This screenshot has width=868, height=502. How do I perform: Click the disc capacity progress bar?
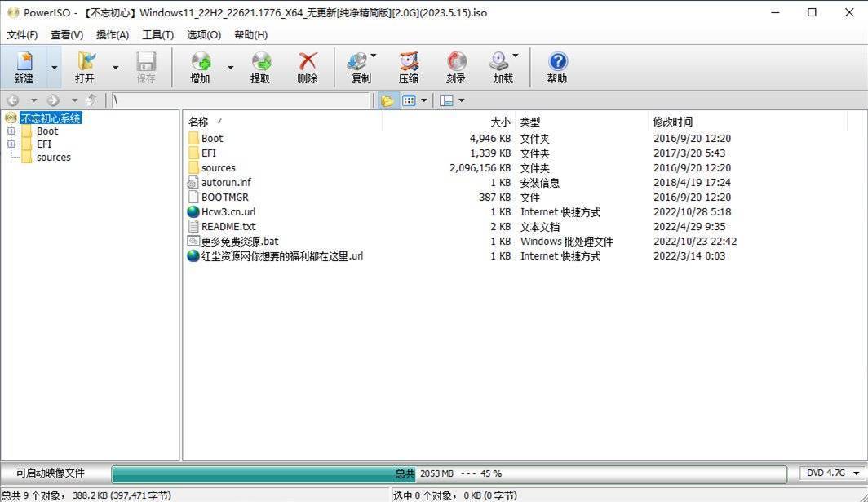click(449, 474)
